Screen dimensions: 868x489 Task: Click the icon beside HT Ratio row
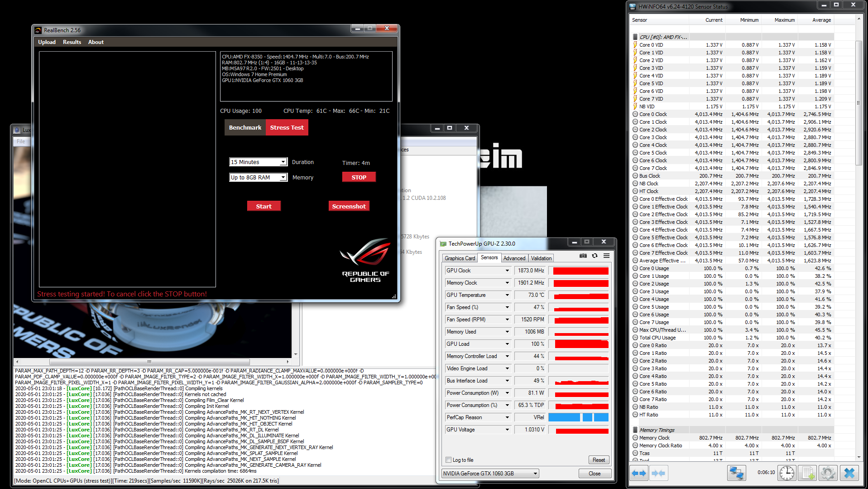tap(635, 415)
